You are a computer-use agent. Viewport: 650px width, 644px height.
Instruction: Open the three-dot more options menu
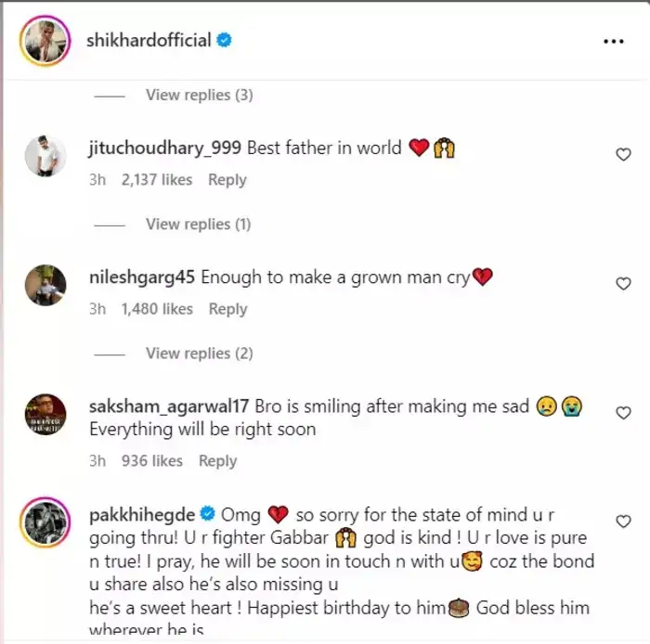[614, 42]
